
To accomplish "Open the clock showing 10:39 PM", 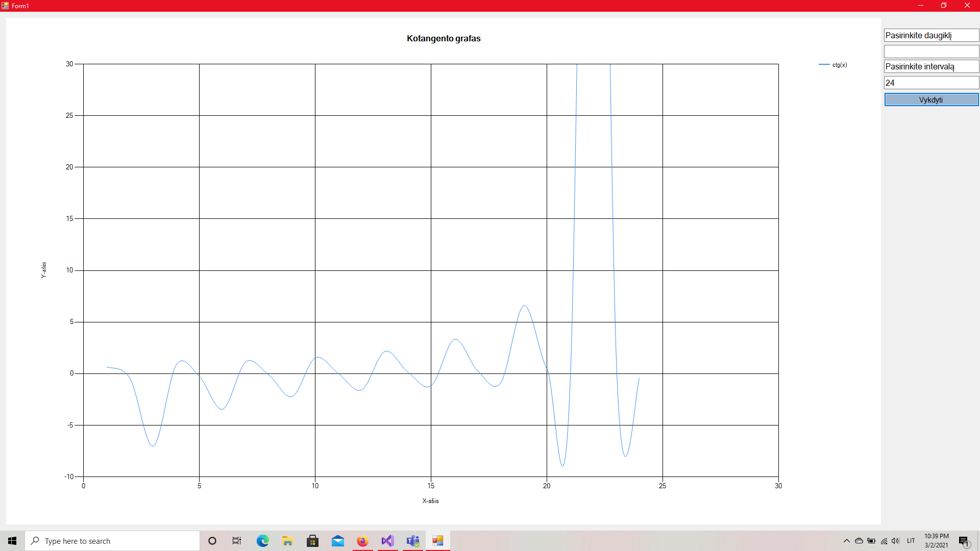I will [x=936, y=541].
